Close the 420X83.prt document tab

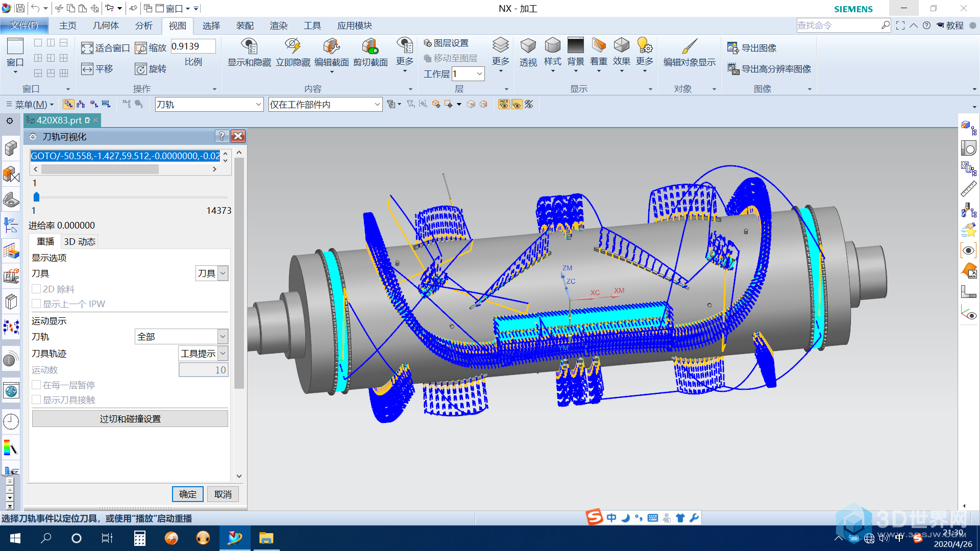(95, 120)
